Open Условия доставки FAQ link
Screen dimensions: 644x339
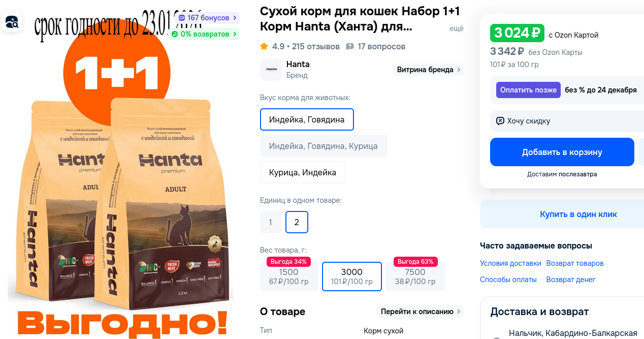point(510,263)
